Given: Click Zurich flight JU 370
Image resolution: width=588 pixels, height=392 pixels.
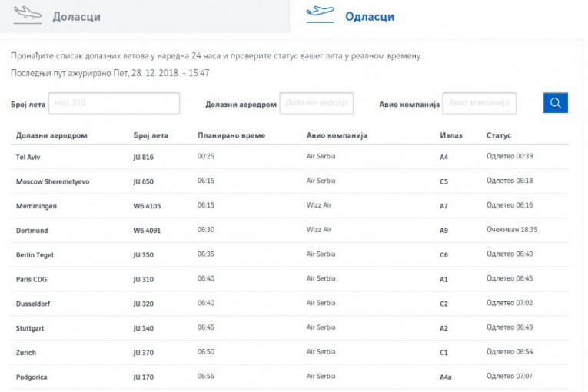Looking at the screenshot, I should tap(143, 353).
